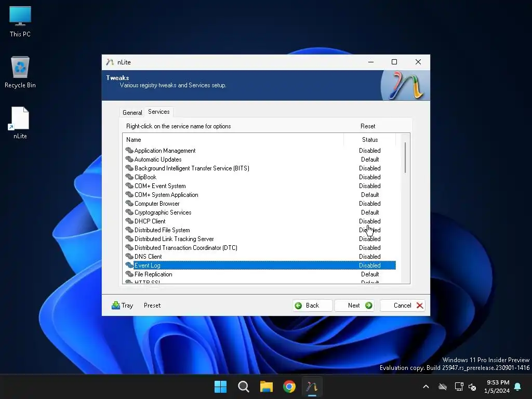Select the Services tab
Screen dimensions: 532x399
tap(159, 112)
